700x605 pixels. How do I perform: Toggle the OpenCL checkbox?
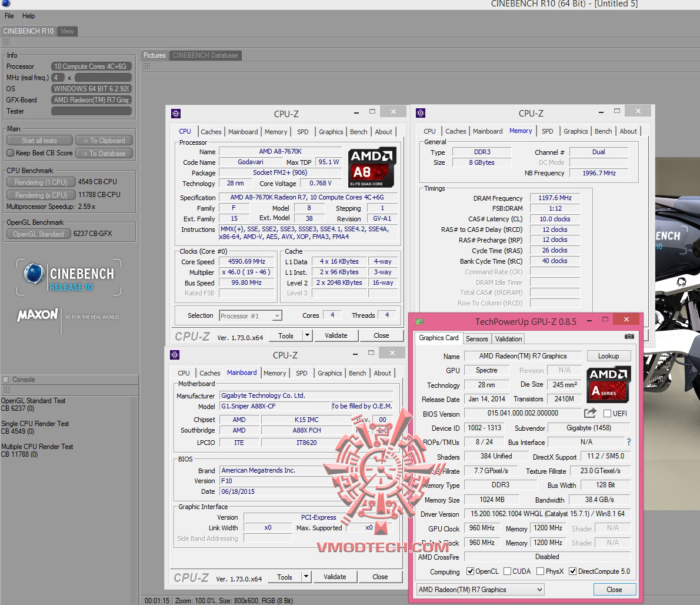[470, 571]
